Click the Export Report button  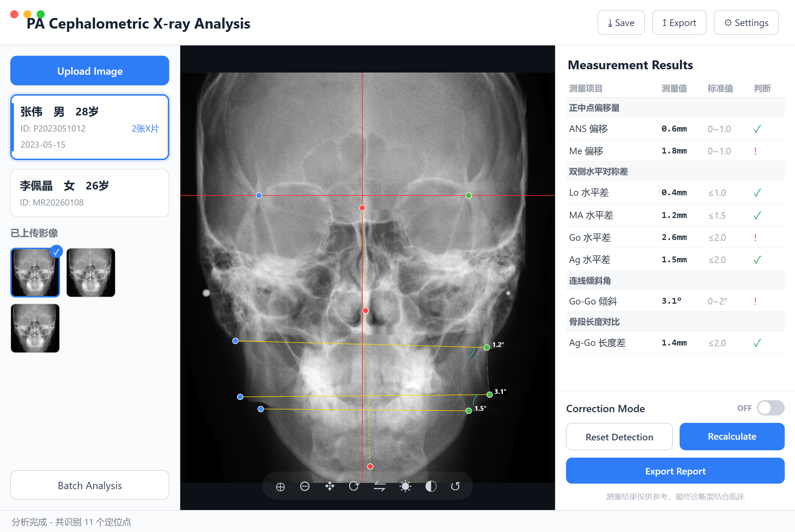click(675, 471)
